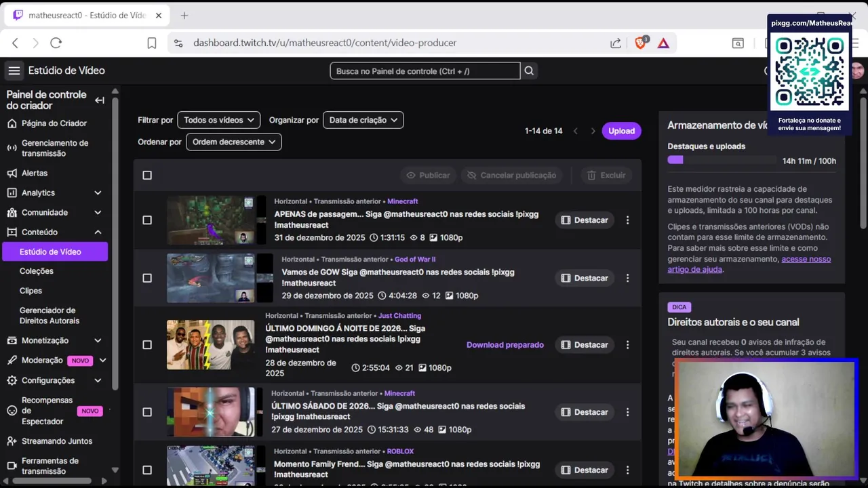The height and width of the screenshot is (488, 868).
Task: Open the hamburger menu beside Estúdio de Vídeo
Action: point(14,70)
